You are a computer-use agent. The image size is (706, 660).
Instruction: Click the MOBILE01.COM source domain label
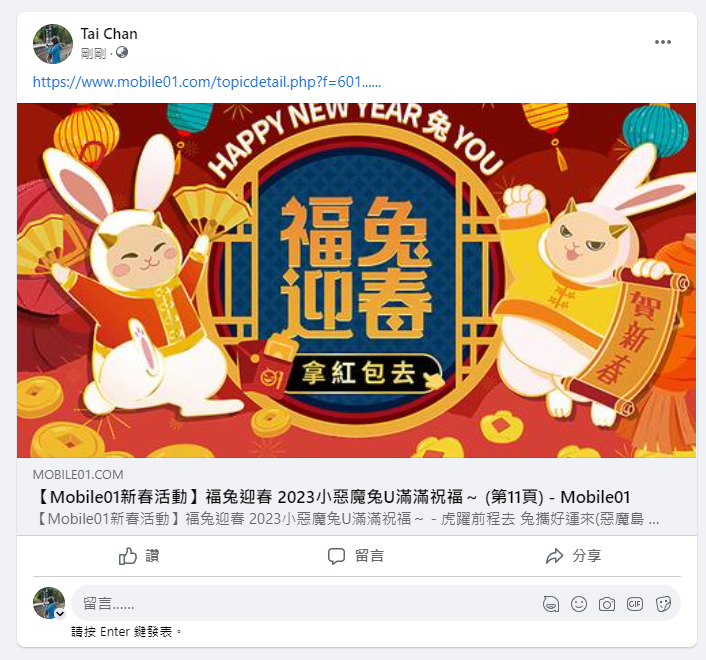click(x=78, y=475)
